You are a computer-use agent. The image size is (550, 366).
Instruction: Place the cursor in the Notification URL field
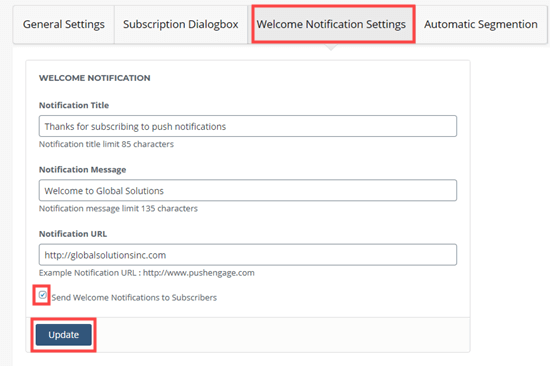pyautogui.click(x=248, y=254)
